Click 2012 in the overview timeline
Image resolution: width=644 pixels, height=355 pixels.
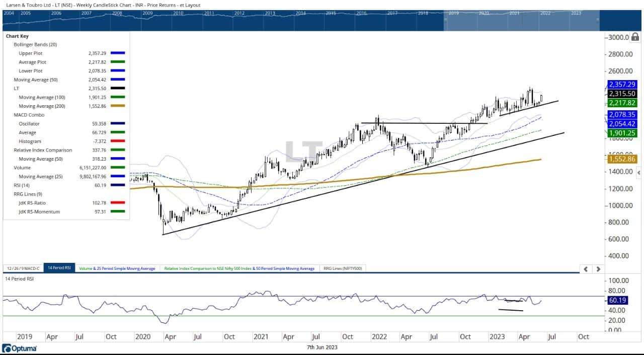point(239,13)
